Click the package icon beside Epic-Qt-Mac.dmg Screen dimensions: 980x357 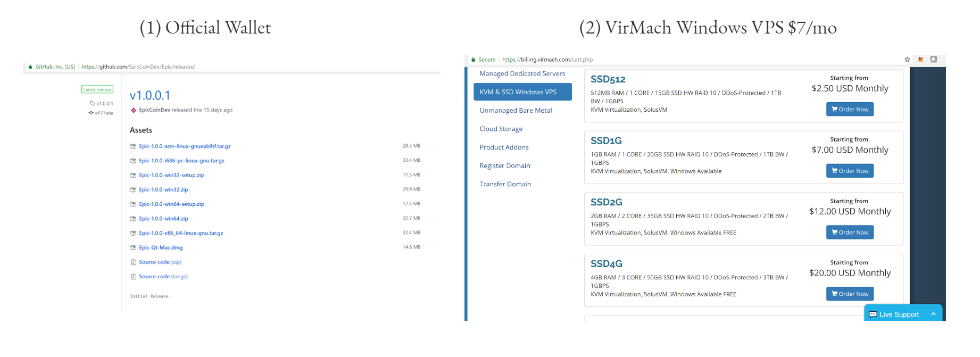[x=133, y=248]
